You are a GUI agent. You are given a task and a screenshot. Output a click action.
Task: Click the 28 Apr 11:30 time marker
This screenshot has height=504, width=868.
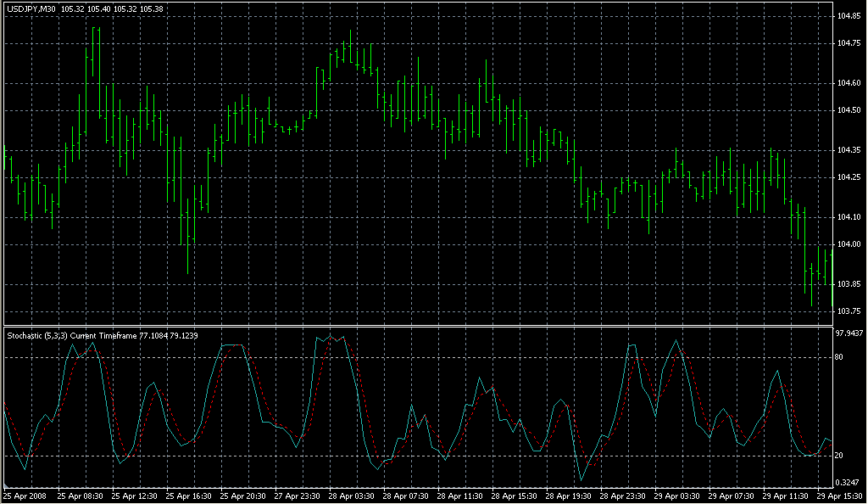[x=460, y=495]
